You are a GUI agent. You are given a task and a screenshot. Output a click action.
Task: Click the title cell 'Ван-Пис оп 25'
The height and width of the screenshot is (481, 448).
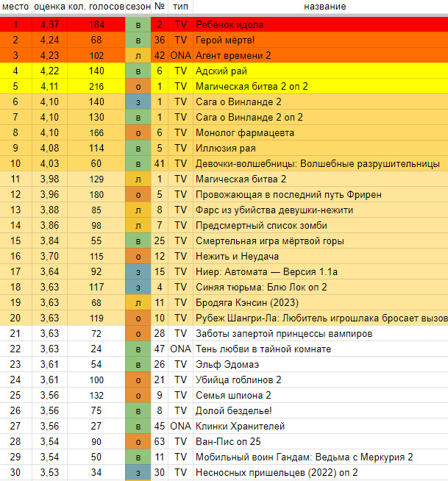click(x=320, y=441)
